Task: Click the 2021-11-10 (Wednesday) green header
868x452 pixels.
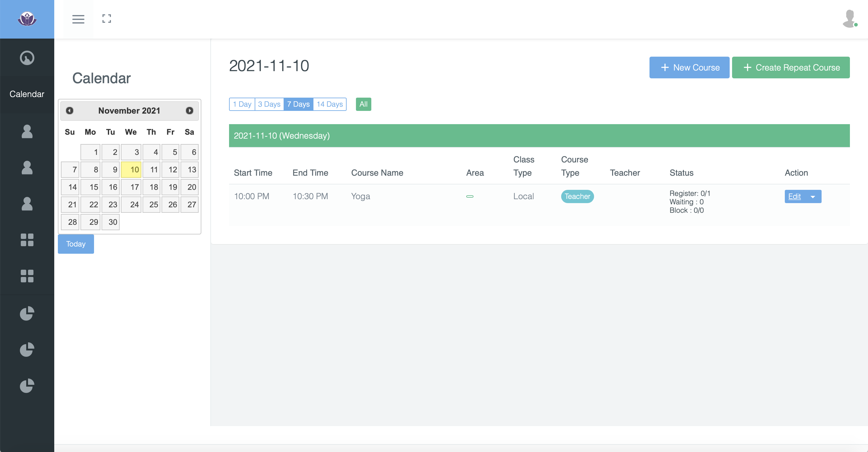Action: point(539,135)
